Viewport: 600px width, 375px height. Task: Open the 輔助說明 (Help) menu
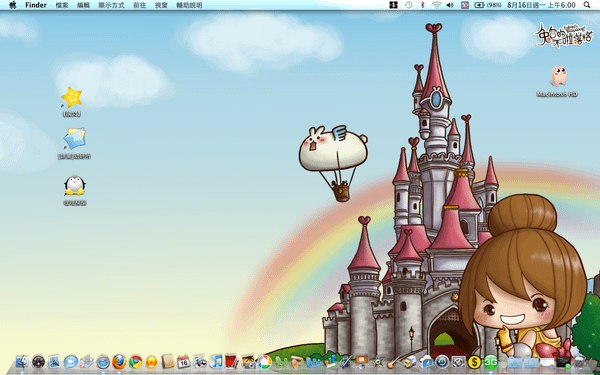(189, 5)
